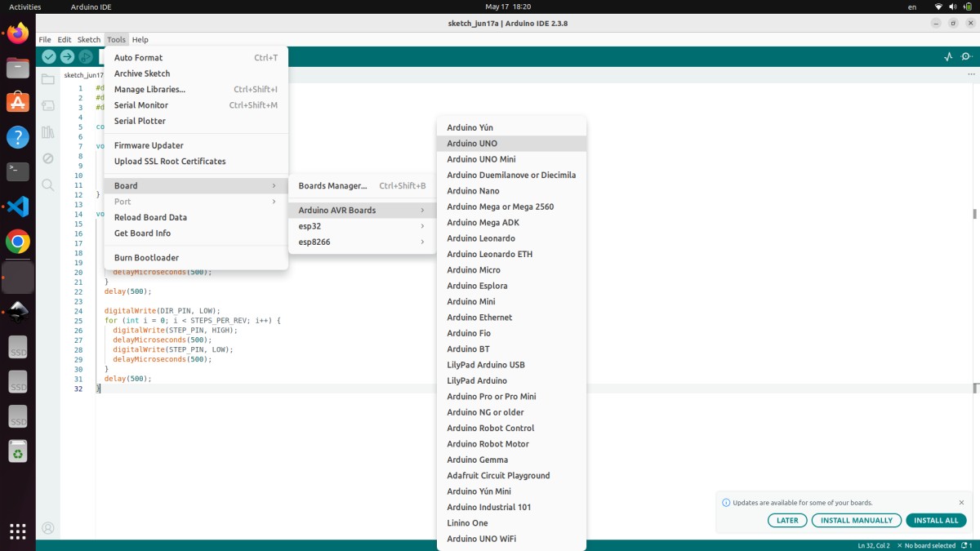Select Arduino Nano board

coord(511,191)
